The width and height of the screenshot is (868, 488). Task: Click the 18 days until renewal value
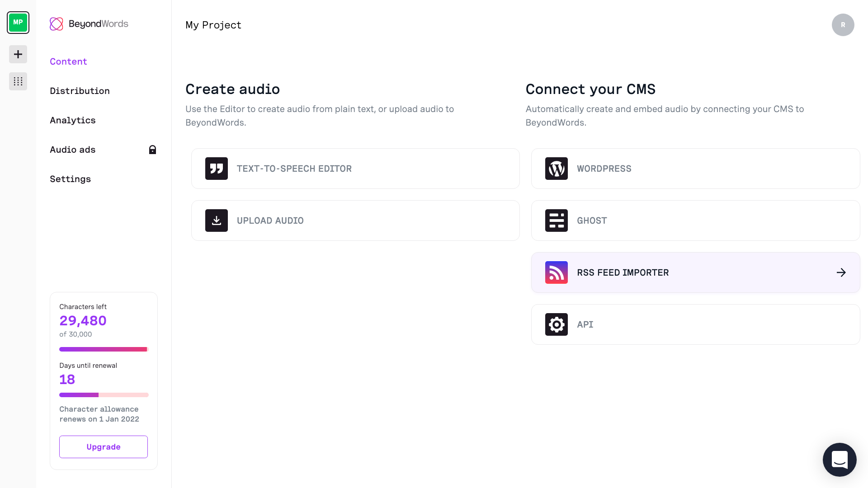[67, 379]
